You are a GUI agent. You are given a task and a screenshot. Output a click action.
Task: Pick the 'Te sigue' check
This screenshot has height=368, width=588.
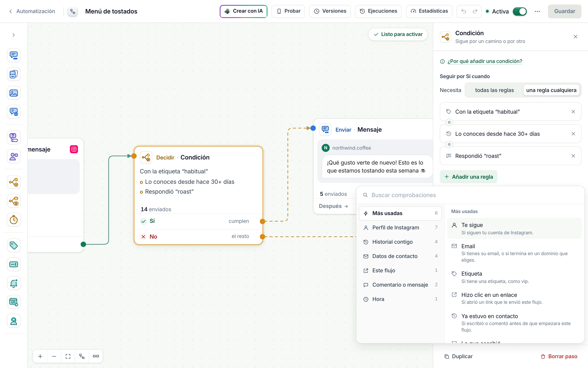tap(514, 229)
